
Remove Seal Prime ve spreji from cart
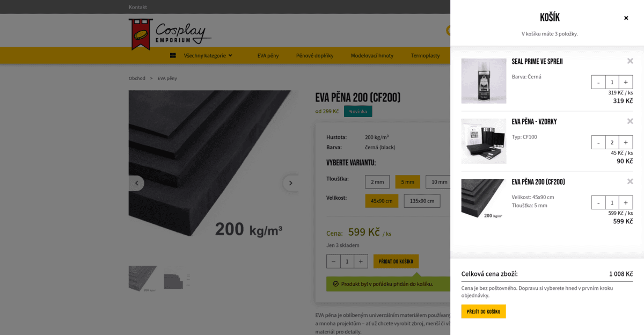630,61
